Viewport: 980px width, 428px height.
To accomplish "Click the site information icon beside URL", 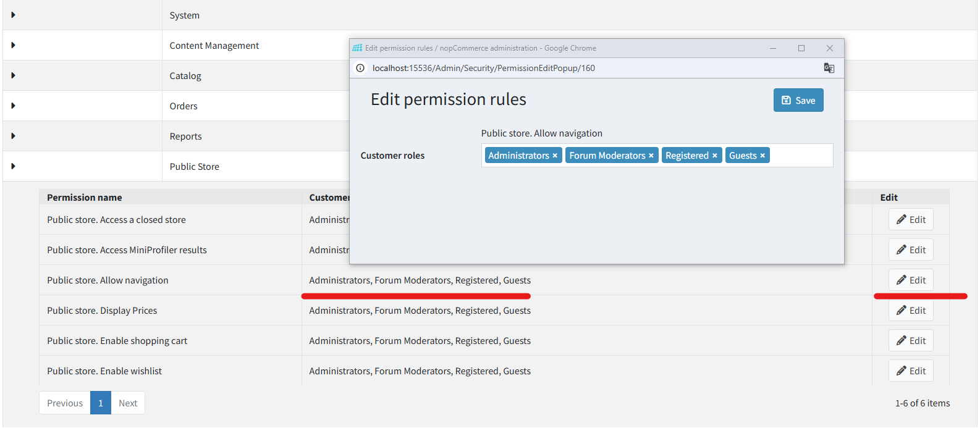I will click(360, 68).
